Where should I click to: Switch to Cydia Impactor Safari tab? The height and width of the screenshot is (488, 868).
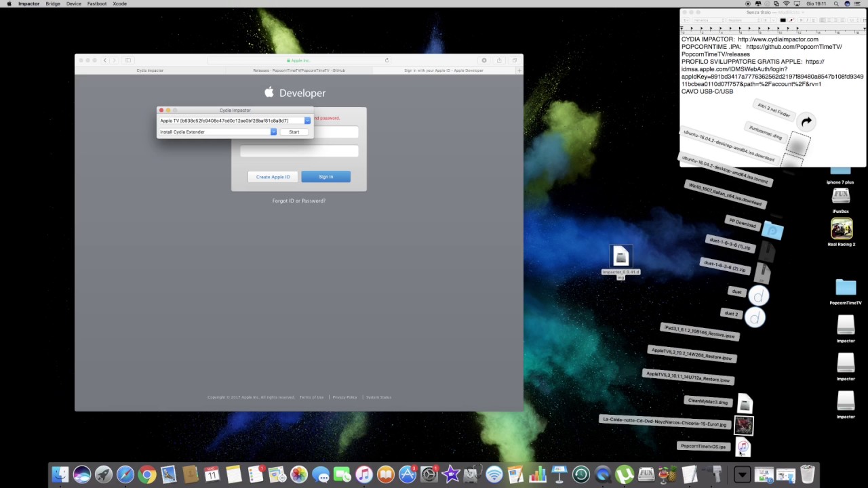click(x=150, y=70)
